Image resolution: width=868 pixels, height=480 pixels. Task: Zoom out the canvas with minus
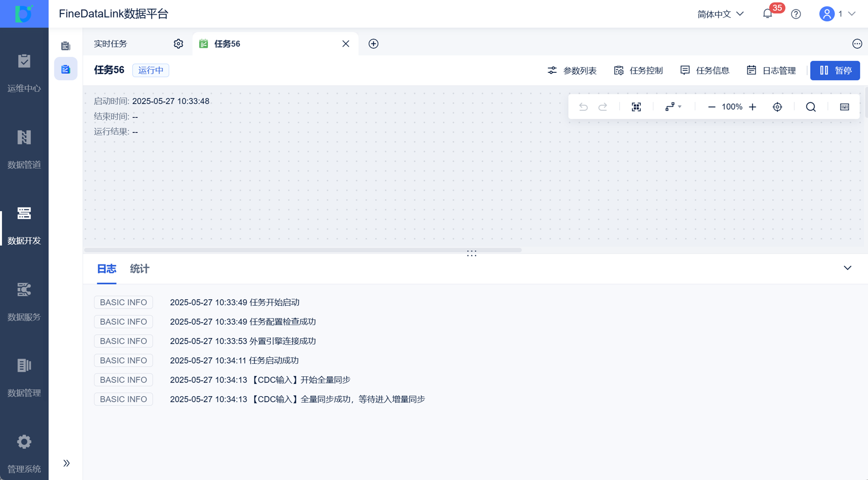(x=711, y=107)
